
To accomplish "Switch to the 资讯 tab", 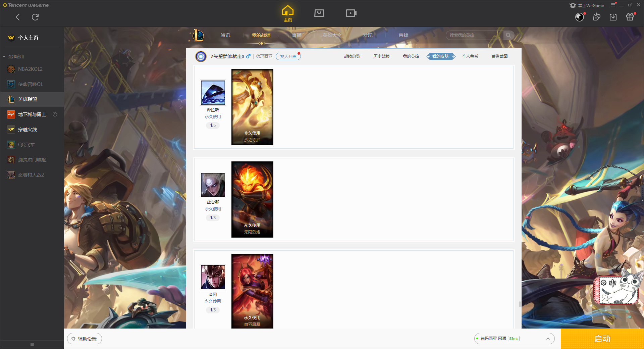I will [x=225, y=35].
